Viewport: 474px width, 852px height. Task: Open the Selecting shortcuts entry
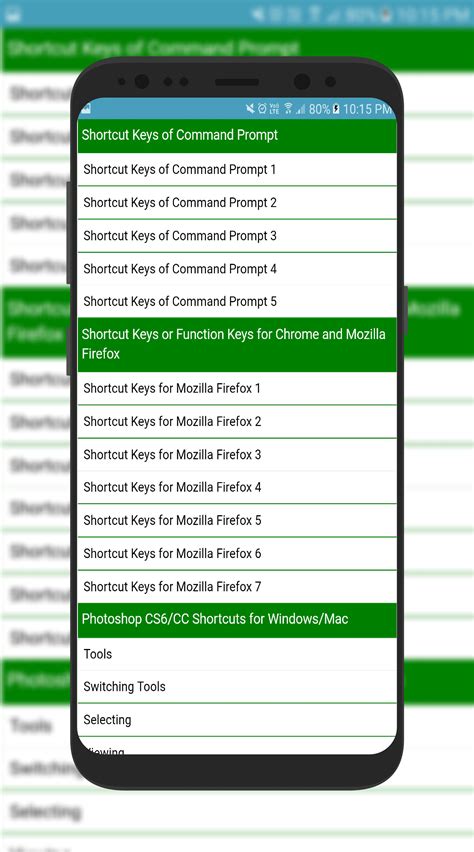[x=237, y=720]
